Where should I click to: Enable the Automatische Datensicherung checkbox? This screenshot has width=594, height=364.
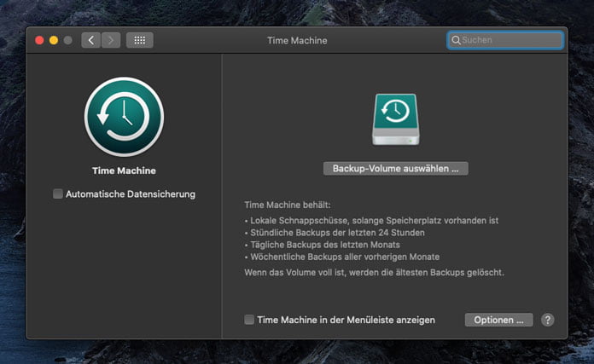[58, 194]
